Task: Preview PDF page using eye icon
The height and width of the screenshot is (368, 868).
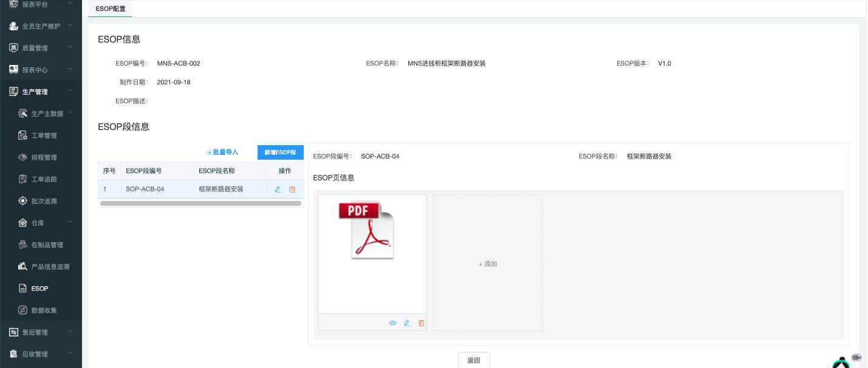Action: 392,323
